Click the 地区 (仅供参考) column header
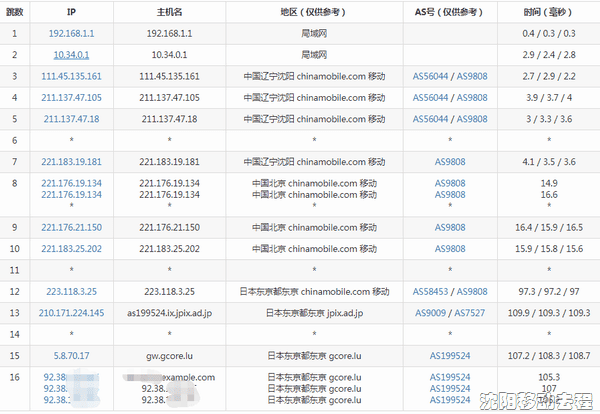The height and width of the screenshot is (414, 600). tap(314, 12)
